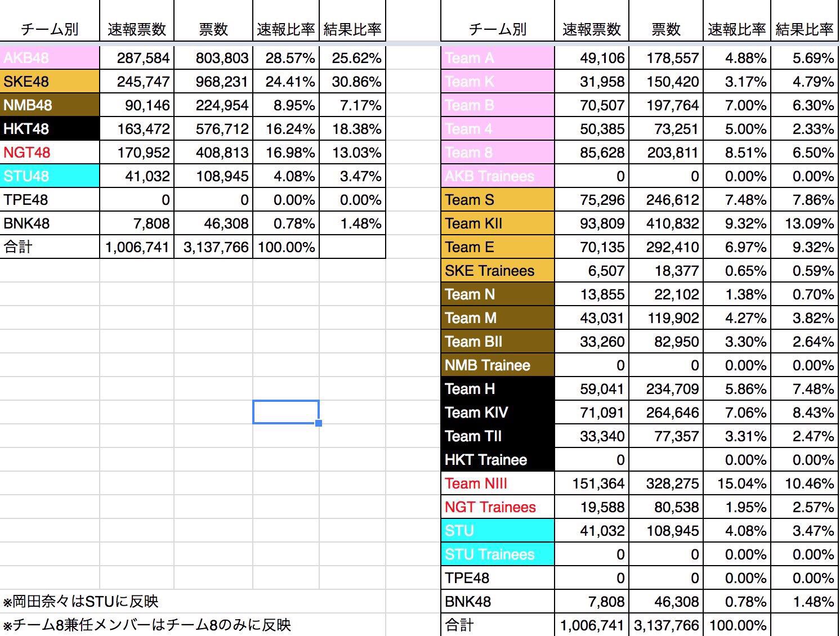Click the TPE48 cell in left table

pos(50,200)
